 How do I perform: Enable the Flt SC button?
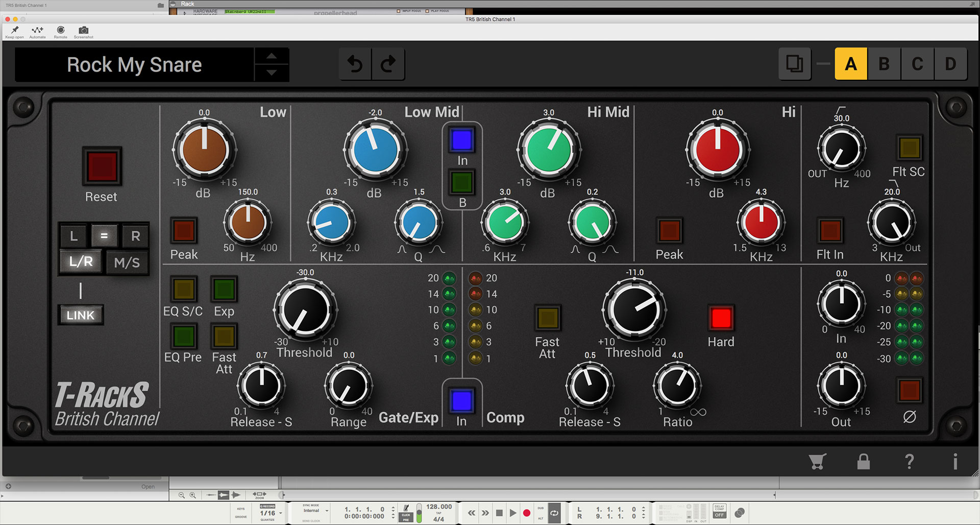coord(909,148)
